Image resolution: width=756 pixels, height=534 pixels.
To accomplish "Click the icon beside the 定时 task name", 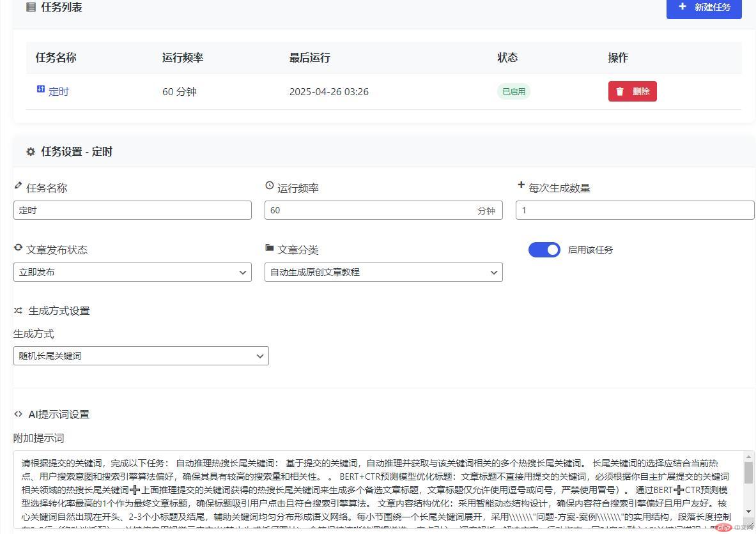I will pyautogui.click(x=41, y=89).
